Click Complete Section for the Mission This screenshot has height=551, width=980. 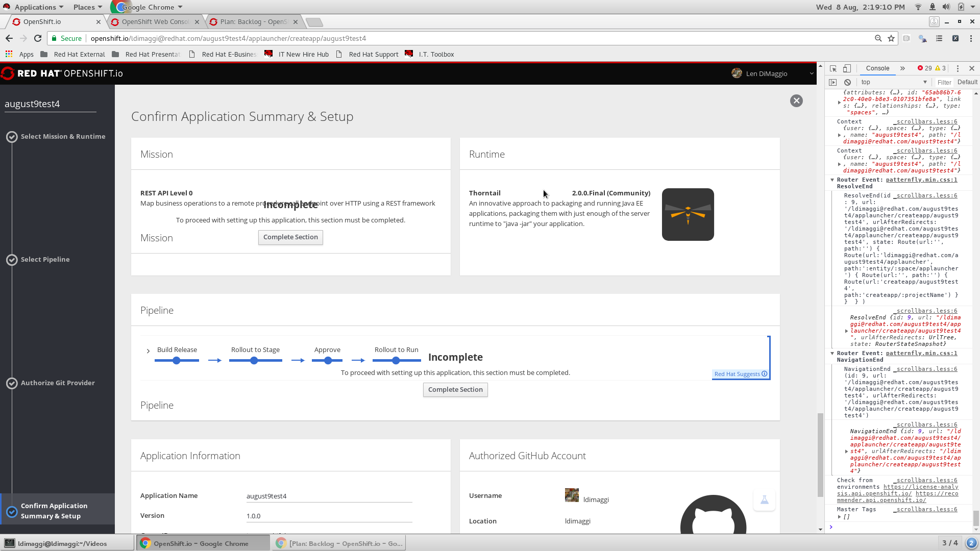click(290, 237)
